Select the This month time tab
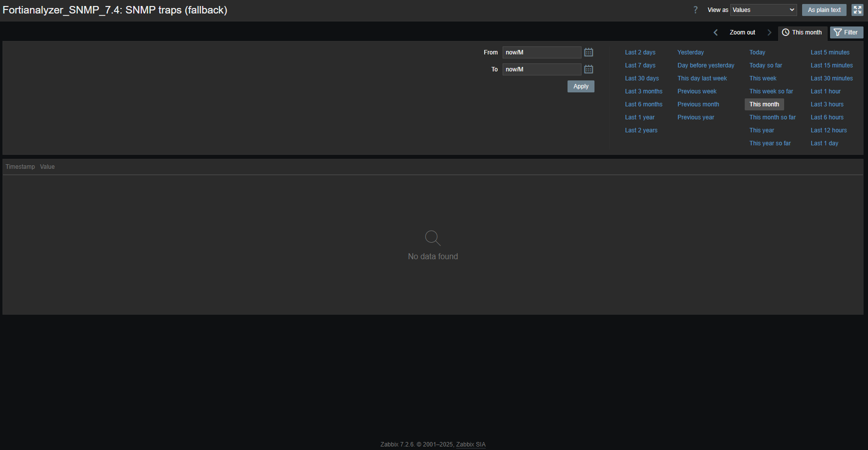Image resolution: width=868 pixels, height=450 pixels. coord(802,32)
